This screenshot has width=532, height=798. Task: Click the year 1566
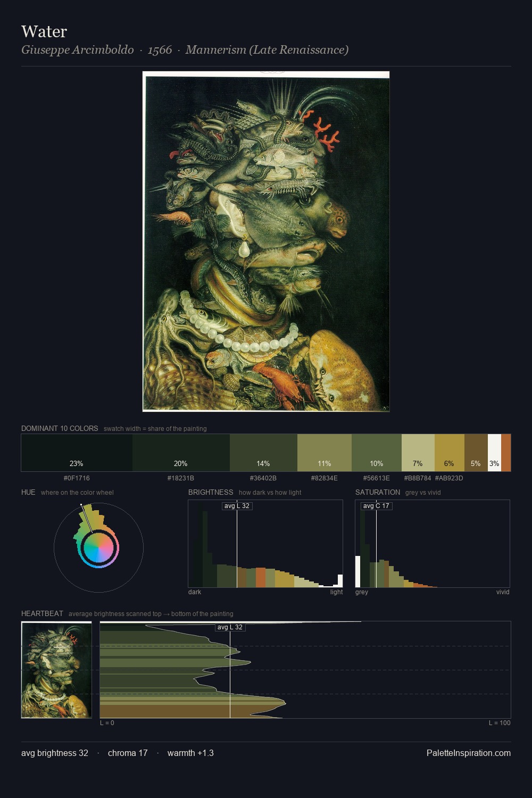tap(160, 50)
